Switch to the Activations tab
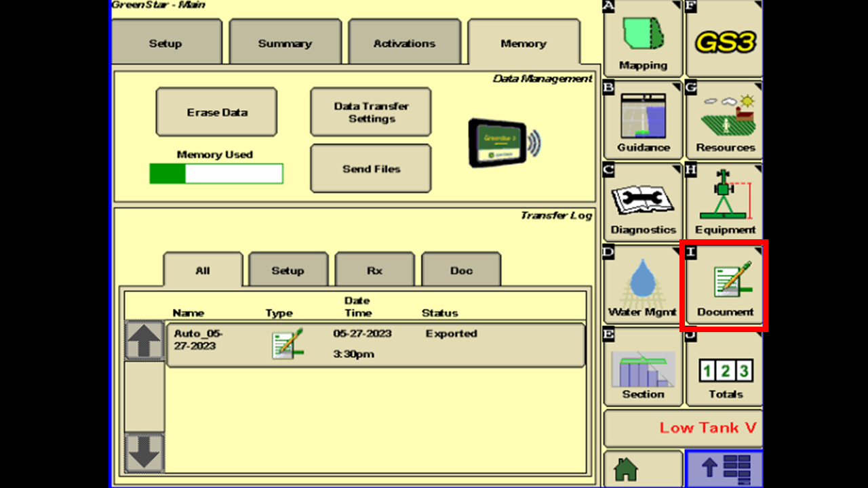This screenshot has width=868, height=488. pyautogui.click(x=404, y=43)
